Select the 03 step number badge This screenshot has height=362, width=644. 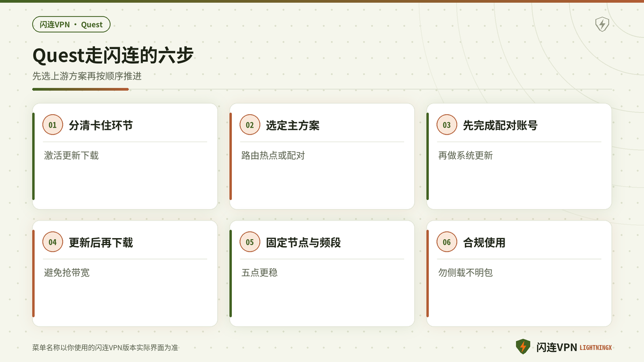click(447, 125)
